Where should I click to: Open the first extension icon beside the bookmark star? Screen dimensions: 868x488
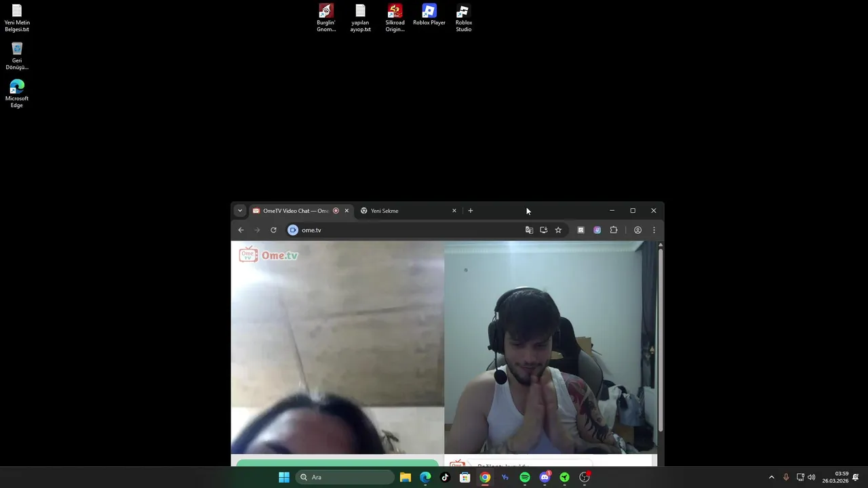(580, 230)
